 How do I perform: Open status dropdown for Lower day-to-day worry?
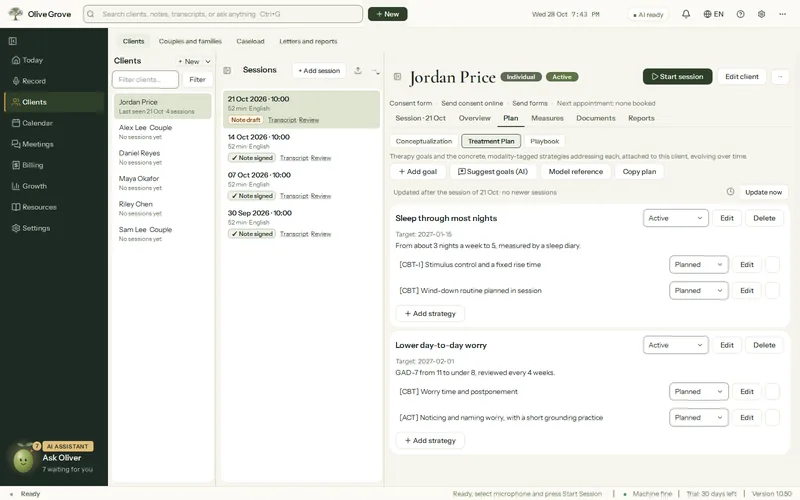click(676, 345)
